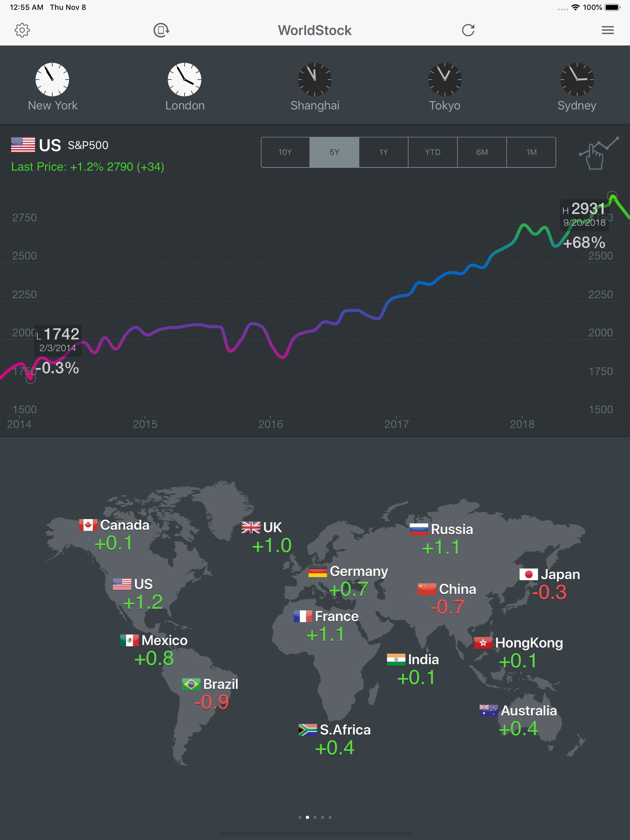Viewport: 630px width, 840px height.
Task: Select the Shanghai clock
Action: [x=315, y=79]
